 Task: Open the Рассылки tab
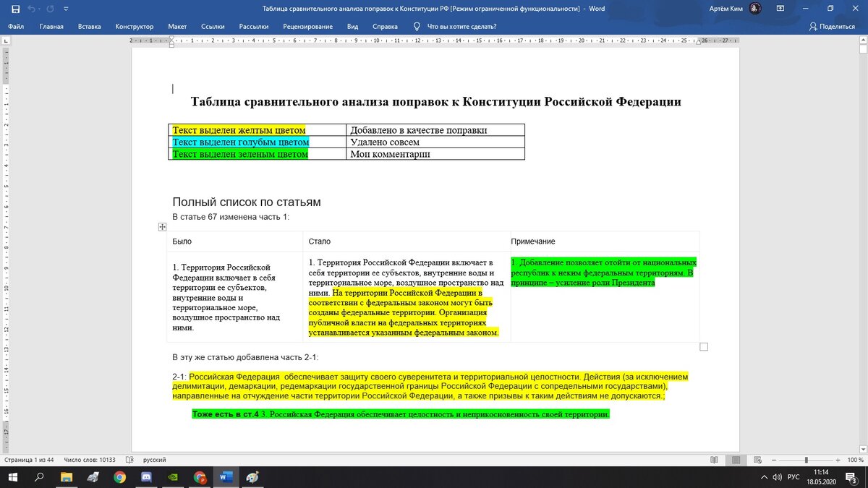click(x=254, y=27)
